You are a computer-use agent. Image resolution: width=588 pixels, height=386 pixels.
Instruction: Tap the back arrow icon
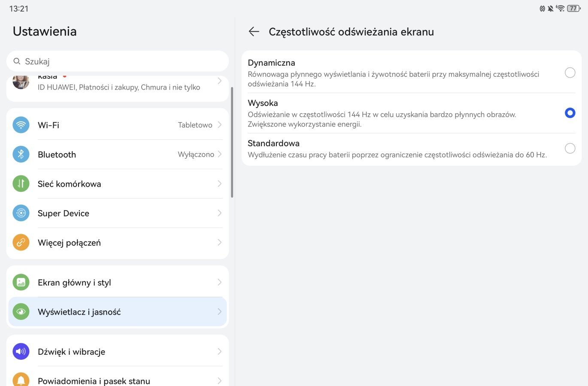(254, 31)
